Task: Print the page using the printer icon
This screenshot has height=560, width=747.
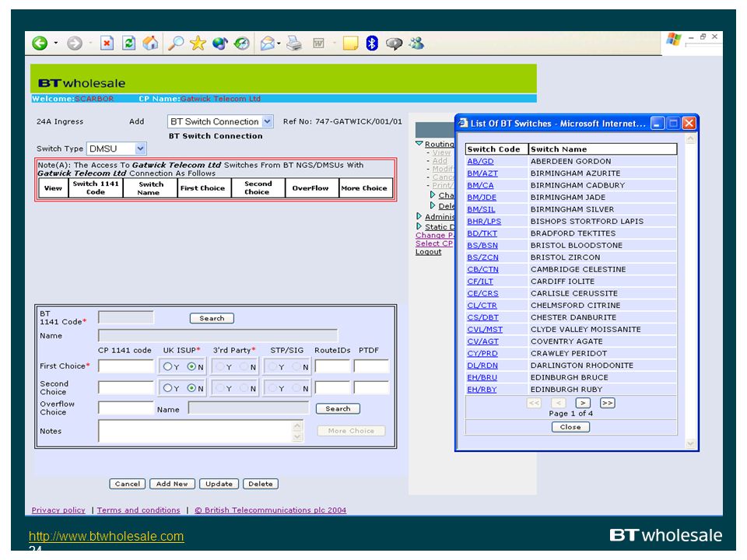Action: tap(294, 44)
